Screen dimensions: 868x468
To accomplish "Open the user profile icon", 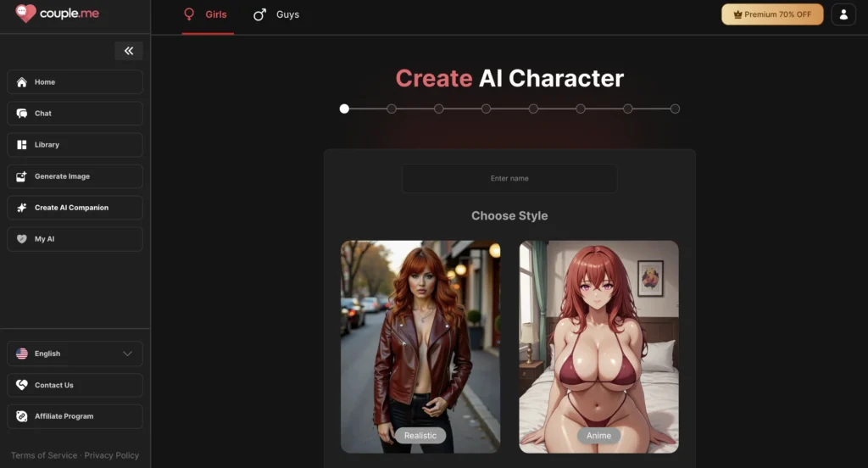I will [x=843, y=14].
